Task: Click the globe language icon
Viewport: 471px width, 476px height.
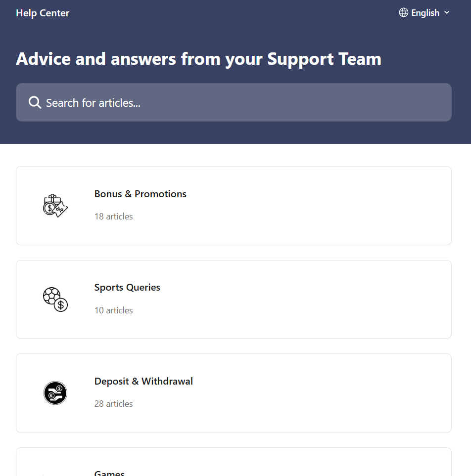Action: pyautogui.click(x=404, y=13)
